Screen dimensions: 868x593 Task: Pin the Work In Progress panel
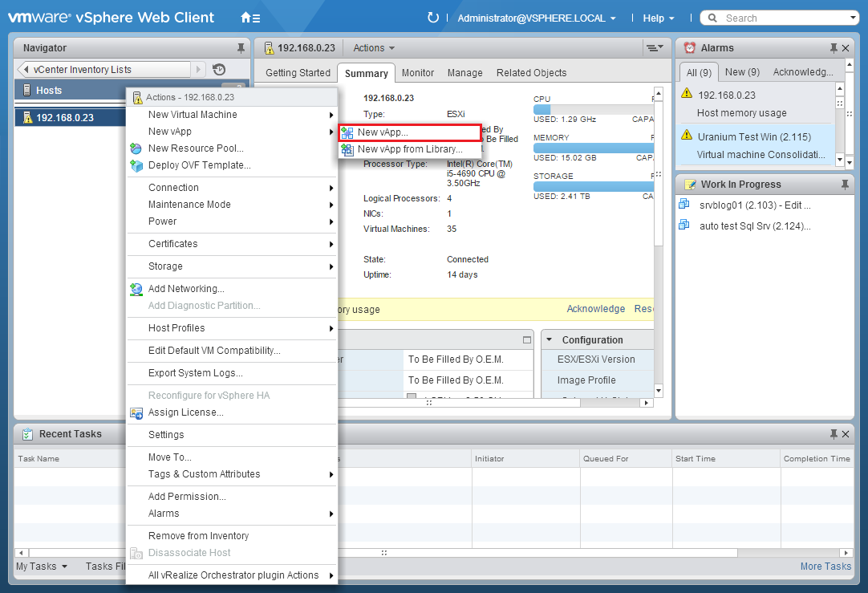(x=845, y=185)
